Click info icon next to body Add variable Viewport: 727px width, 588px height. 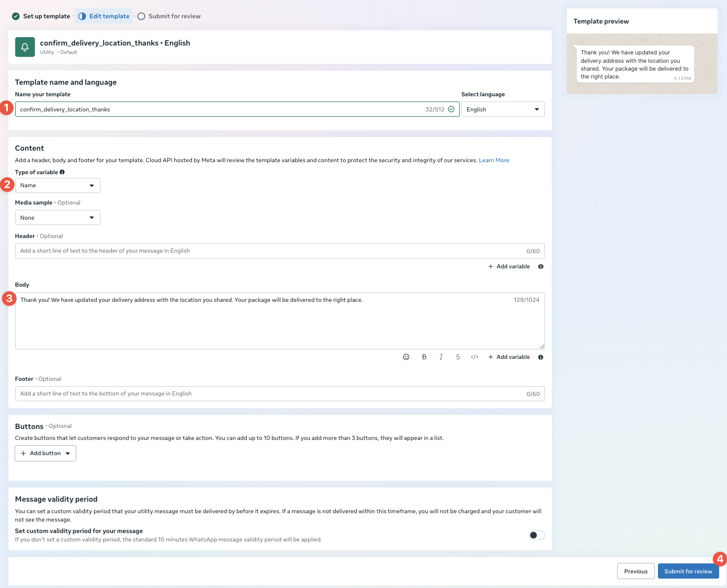coord(541,357)
